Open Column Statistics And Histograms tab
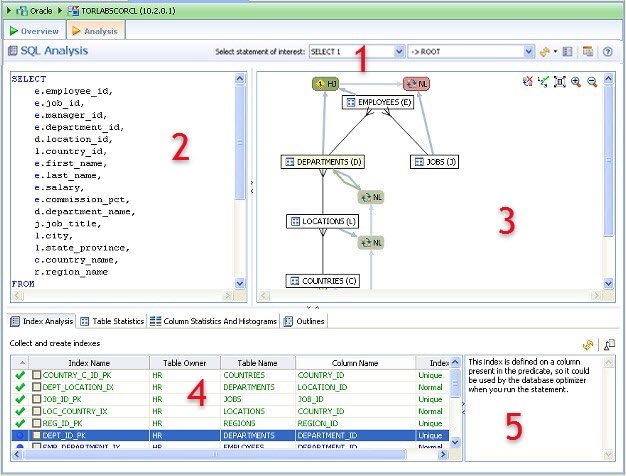This screenshot has height=476, width=626. (x=213, y=321)
